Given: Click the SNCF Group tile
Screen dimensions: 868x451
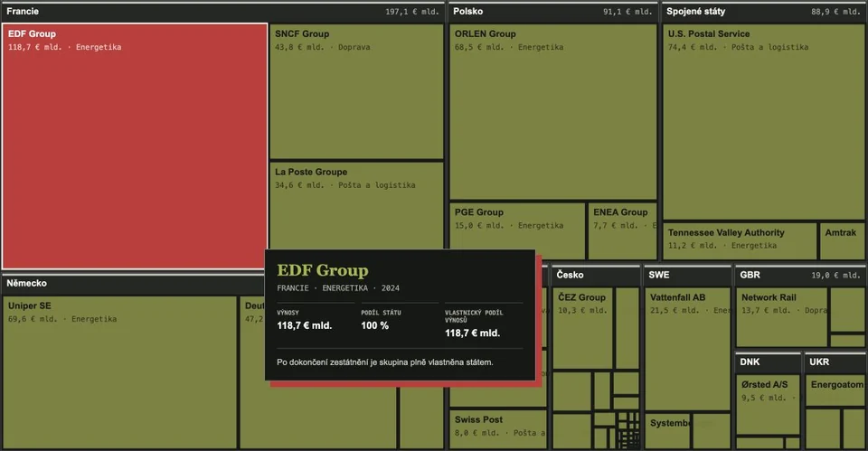Looking at the screenshot, I should [x=356, y=91].
